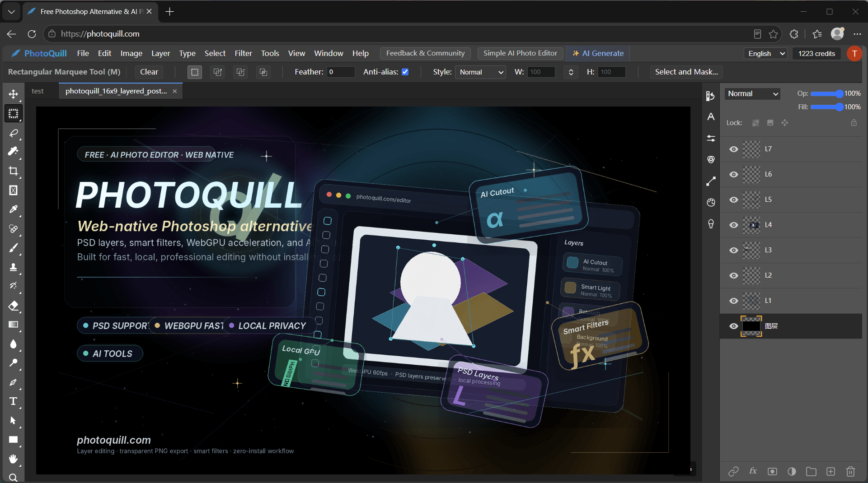
Task: Delete the selected layer
Action: pos(850,471)
